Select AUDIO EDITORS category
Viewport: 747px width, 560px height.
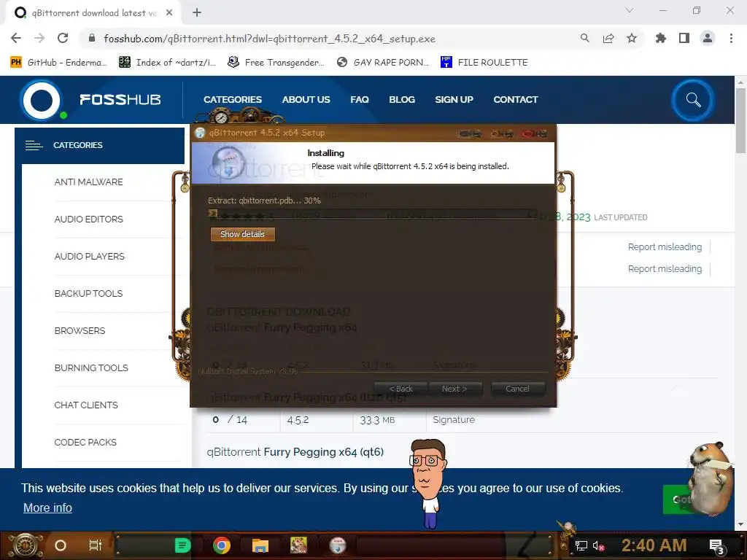[x=88, y=219]
